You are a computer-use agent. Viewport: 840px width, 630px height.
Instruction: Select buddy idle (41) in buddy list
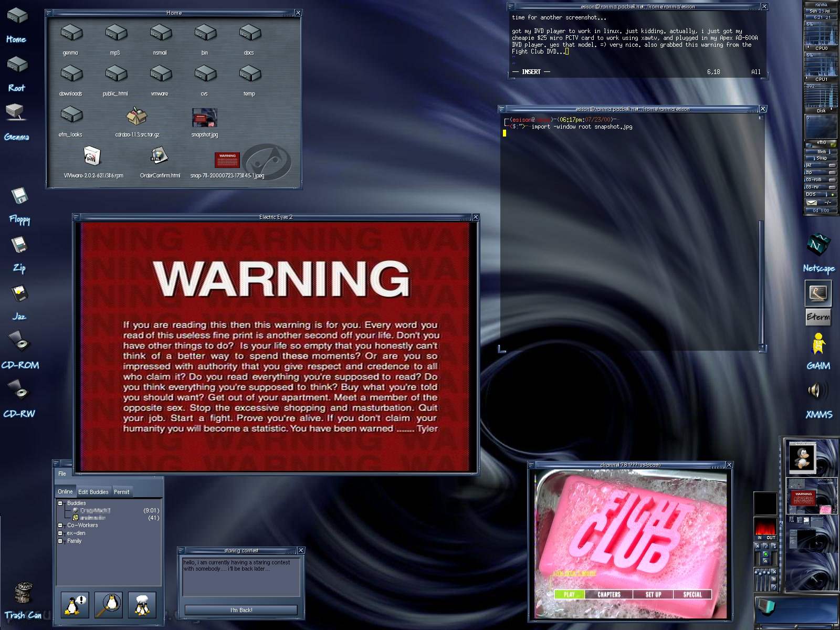[115, 518]
